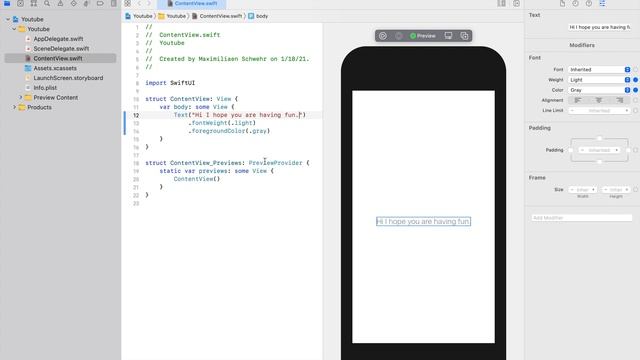Set center text alignment

[599, 100]
